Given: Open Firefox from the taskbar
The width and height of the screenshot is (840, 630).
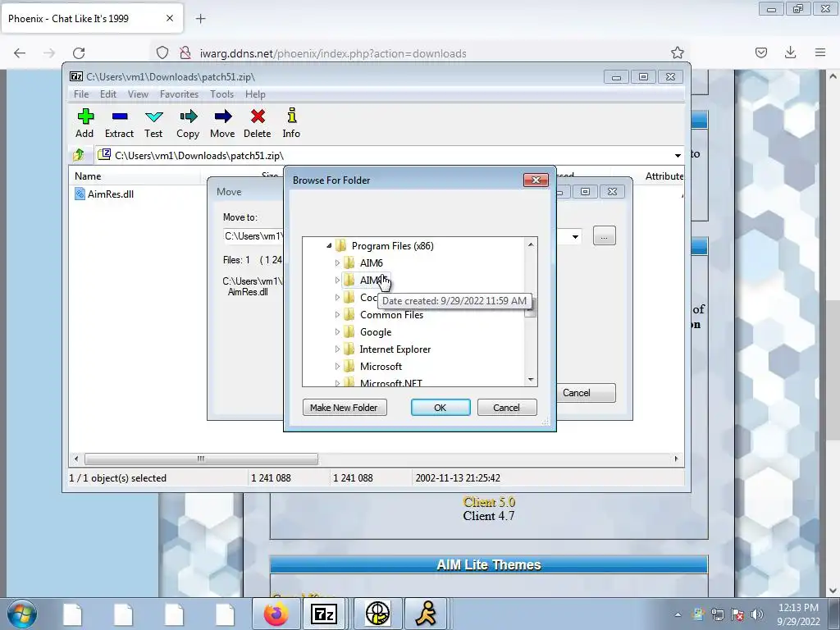Looking at the screenshot, I should tap(276, 614).
